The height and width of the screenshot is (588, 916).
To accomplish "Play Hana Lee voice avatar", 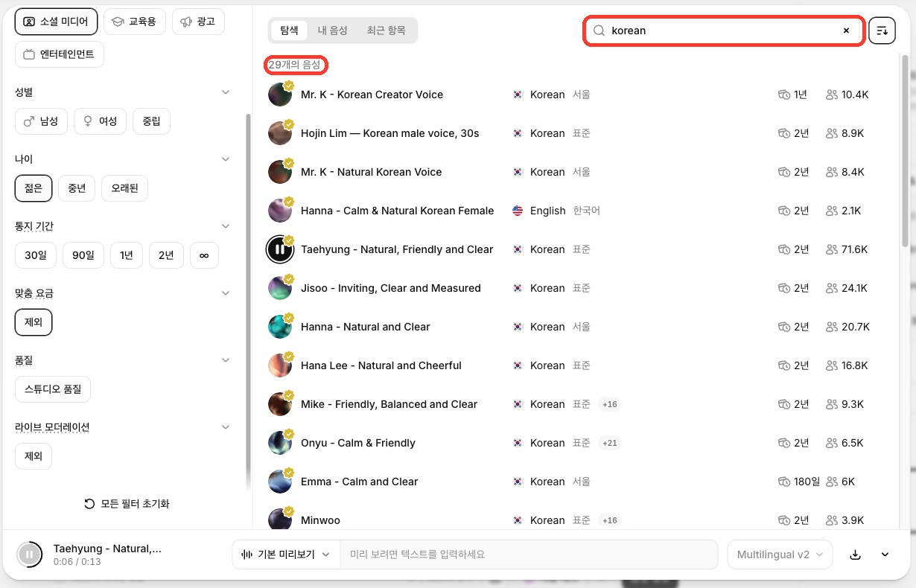I will pos(280,365).
